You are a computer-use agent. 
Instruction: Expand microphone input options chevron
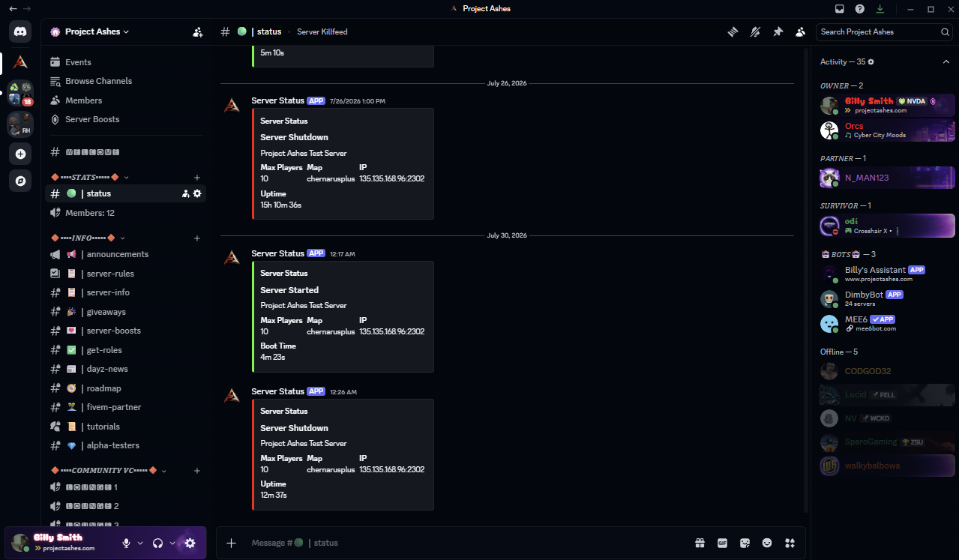140,543
